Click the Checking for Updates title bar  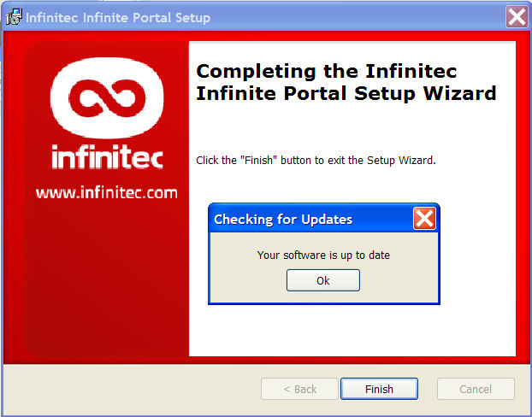click(312, 219)
